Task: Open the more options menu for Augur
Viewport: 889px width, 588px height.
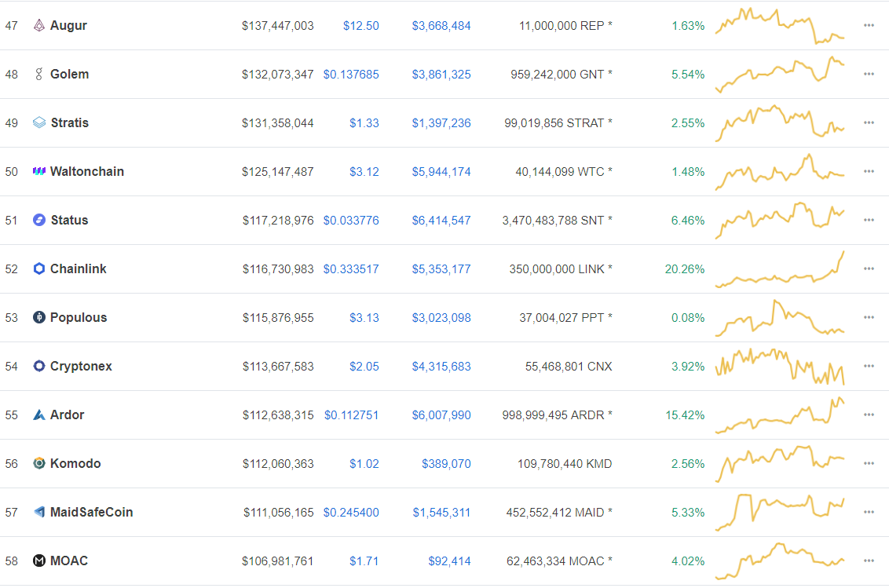Action: coord(869,26)
